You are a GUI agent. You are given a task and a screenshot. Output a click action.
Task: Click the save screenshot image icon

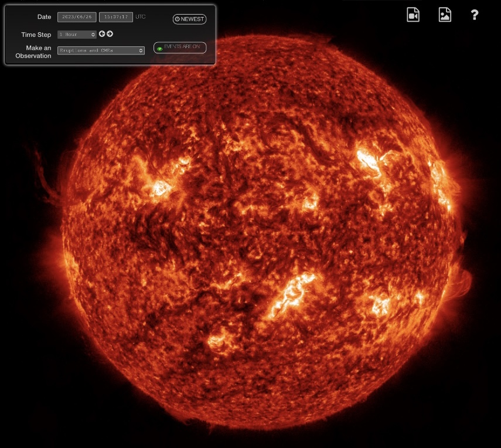click(x=445, y=15)
